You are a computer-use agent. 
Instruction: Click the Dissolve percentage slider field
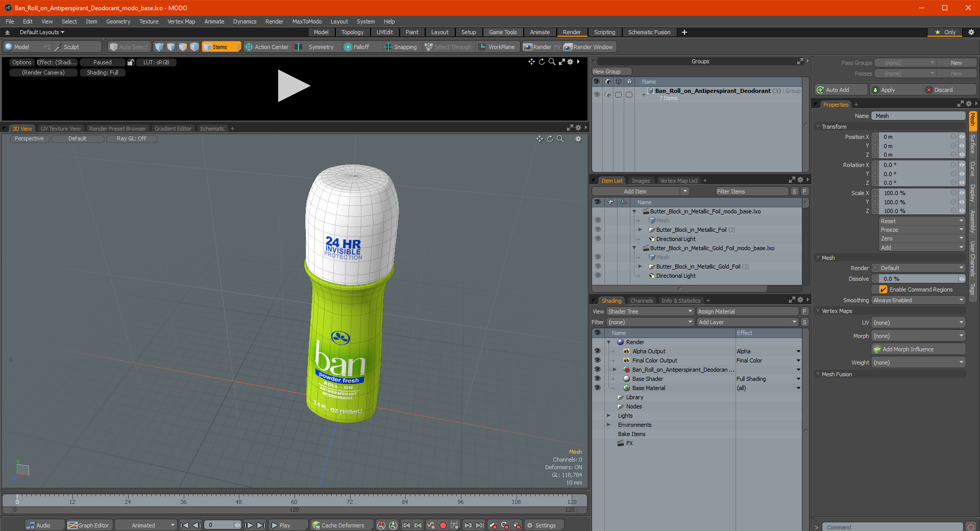[918, 279]
